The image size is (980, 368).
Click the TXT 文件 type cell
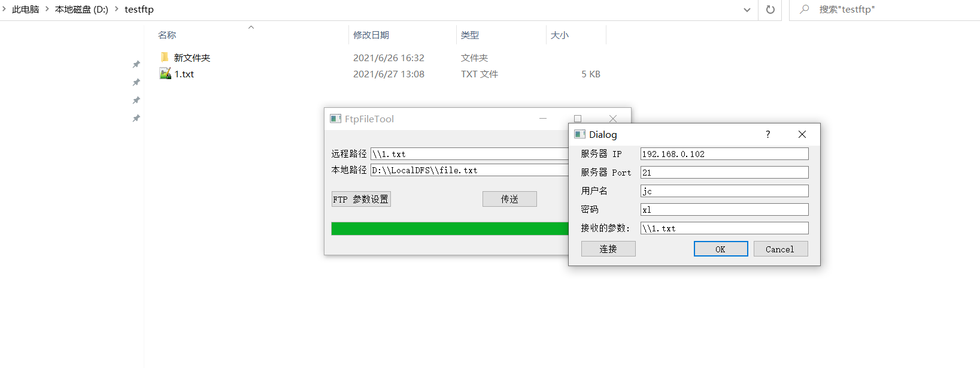[480, 74]
